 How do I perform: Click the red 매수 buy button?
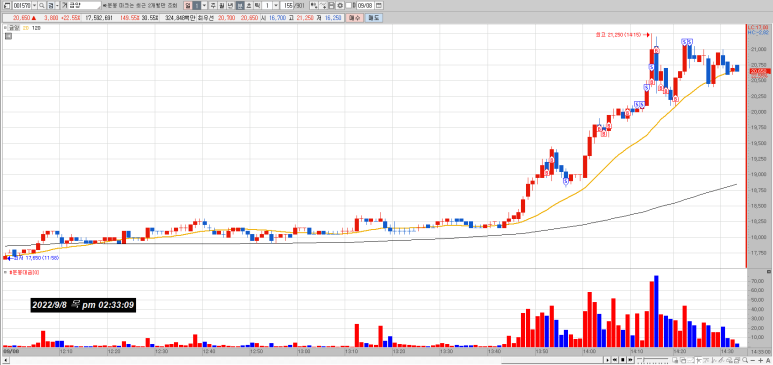(x=354, y=18)
